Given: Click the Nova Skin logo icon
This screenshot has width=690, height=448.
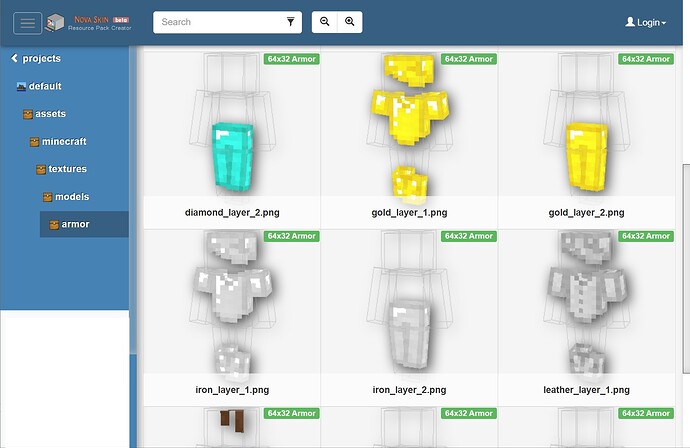Looking at the screenshot, I should [x=55, y=22].
